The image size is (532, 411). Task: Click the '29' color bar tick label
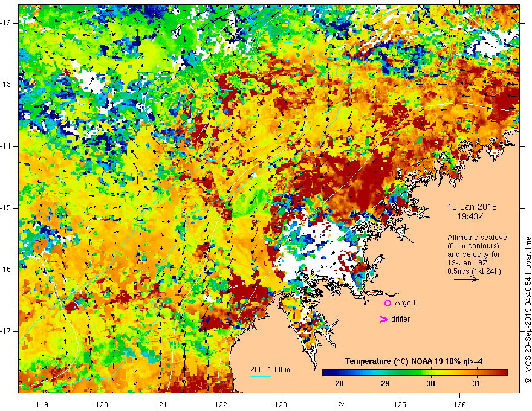(x=384, y=384)
